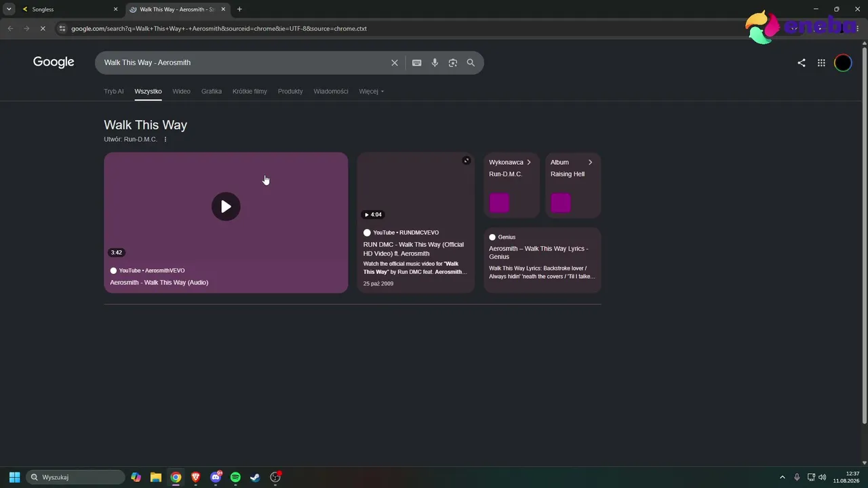Open the Aerosmith - Walk This Way (Audio) link
Screen dimensions: 868x488
[x=159, y=283]
